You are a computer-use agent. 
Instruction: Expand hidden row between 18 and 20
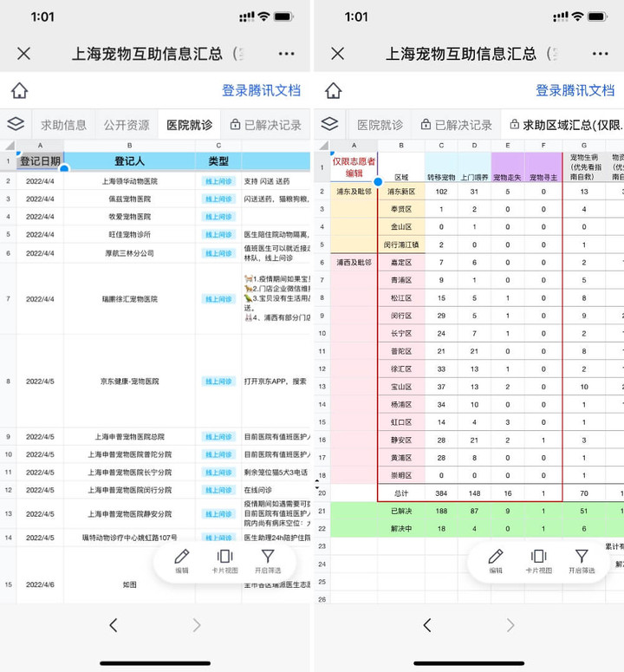(317, 485)
